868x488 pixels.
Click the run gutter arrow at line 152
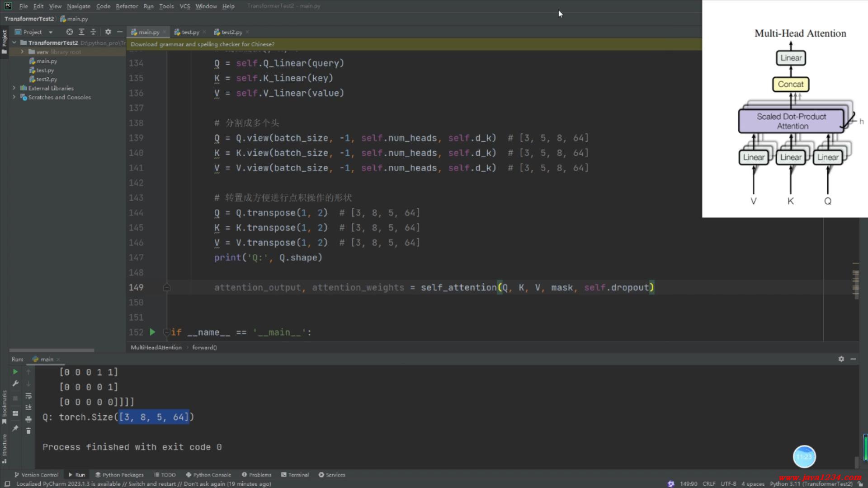(x=152, y=332)
